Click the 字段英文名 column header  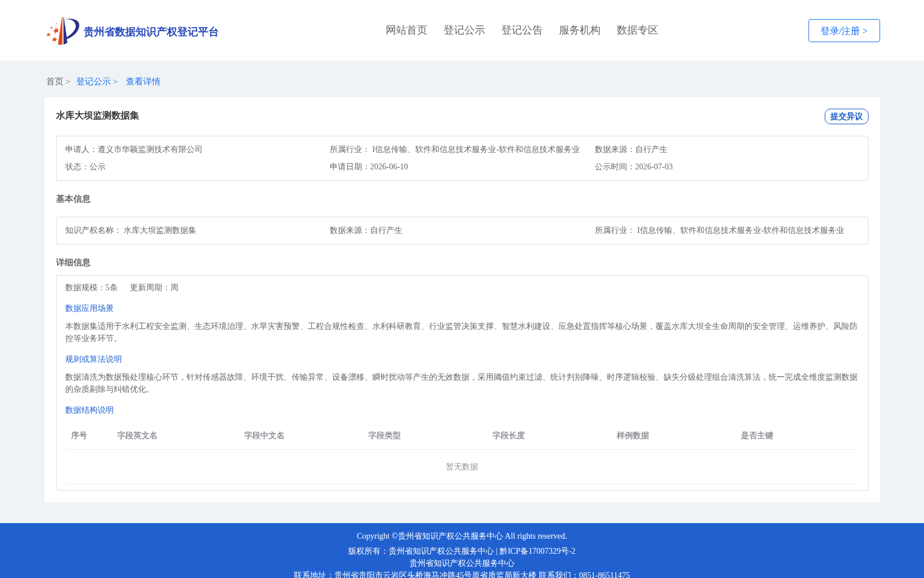[x=137, y=435]
